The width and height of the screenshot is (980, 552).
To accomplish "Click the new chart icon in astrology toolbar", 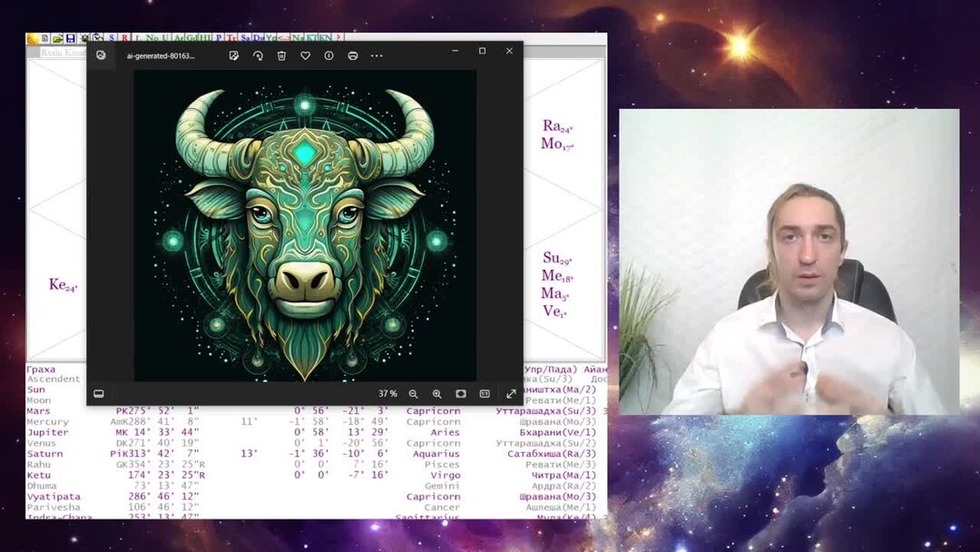I will point(45,38).
